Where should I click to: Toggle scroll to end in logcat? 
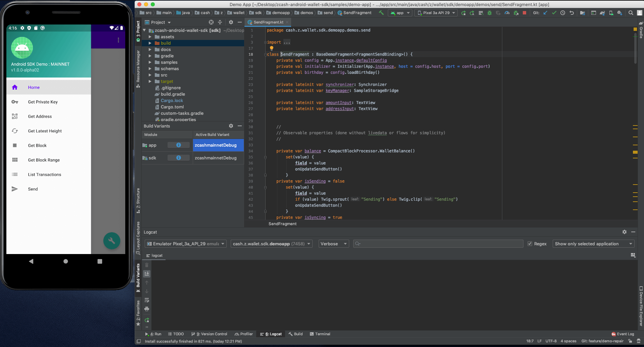[147, 274]
